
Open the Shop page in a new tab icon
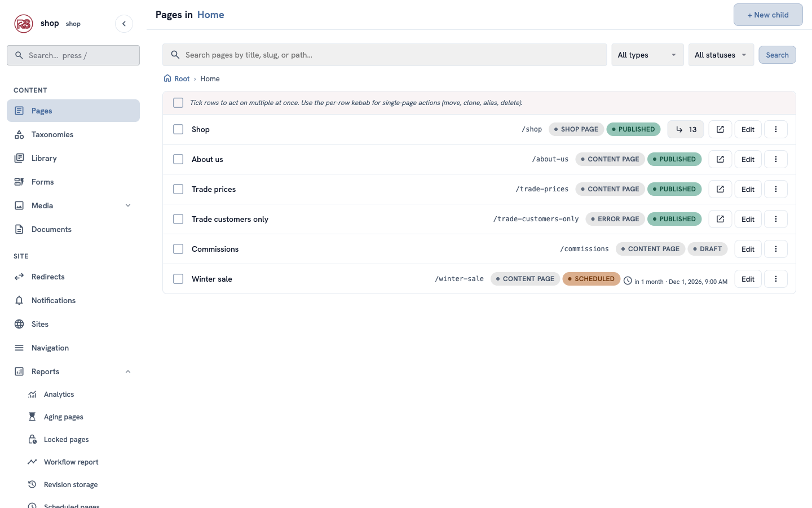pos(720,129)
